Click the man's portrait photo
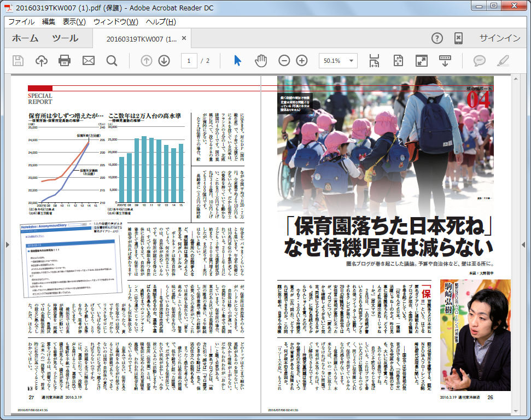This screenshot has height=420, width=531. 475,335
